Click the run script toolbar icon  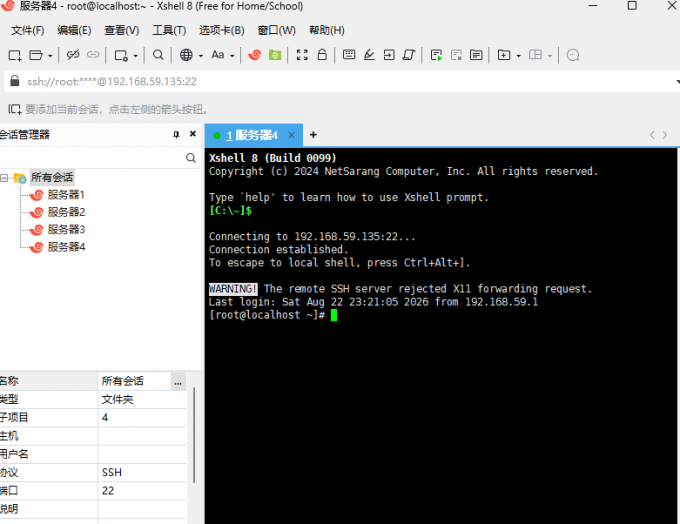pos(436,55)
